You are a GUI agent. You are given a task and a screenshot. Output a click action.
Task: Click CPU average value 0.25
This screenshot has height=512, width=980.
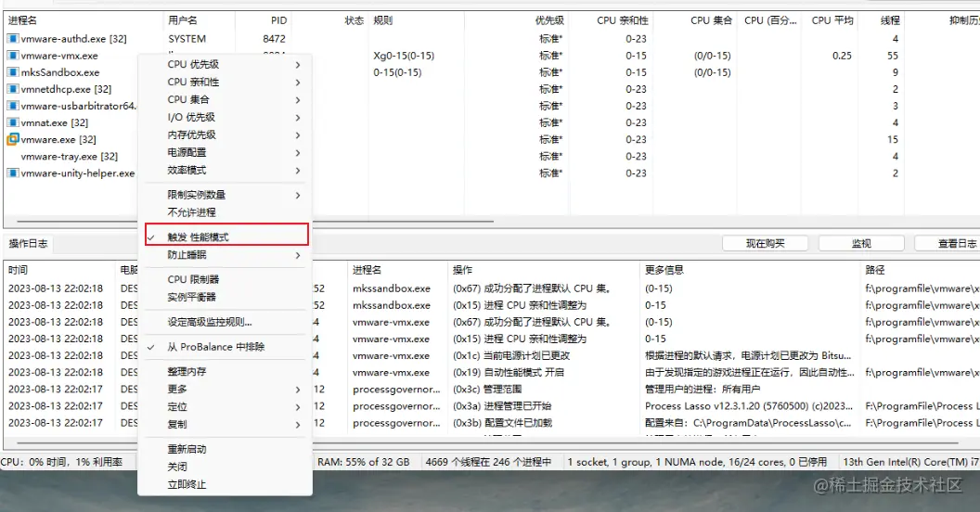tap(842, 56)
